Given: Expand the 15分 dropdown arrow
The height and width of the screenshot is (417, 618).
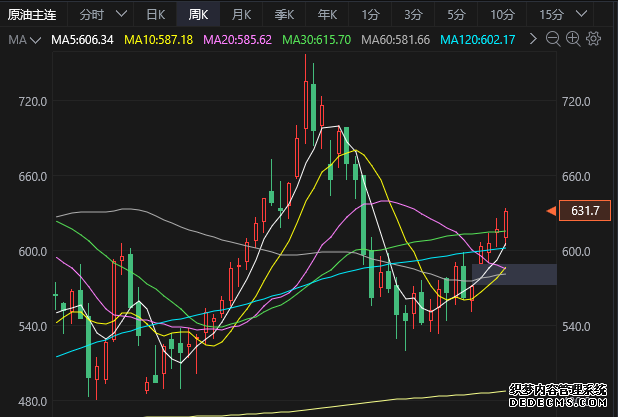Looking at the screenshot, I should 581,14.
